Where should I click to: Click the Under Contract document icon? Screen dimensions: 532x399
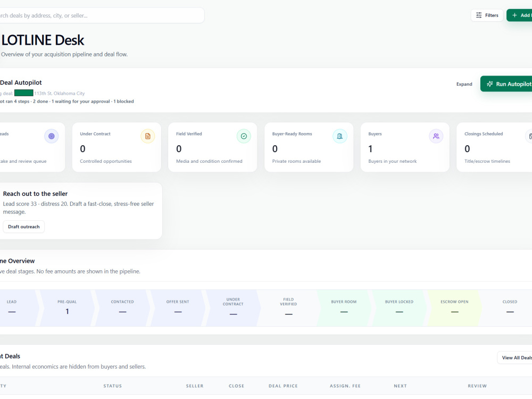point(147,136)
